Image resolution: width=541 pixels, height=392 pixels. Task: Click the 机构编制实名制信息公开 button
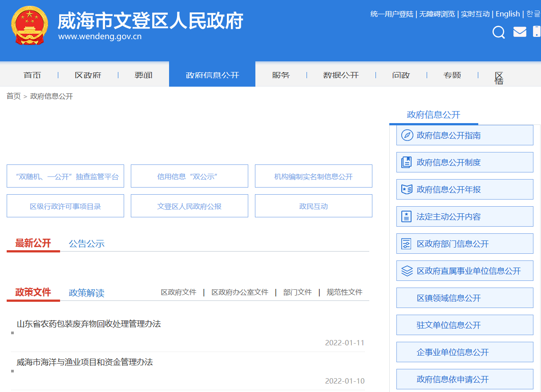coord(313,176)
